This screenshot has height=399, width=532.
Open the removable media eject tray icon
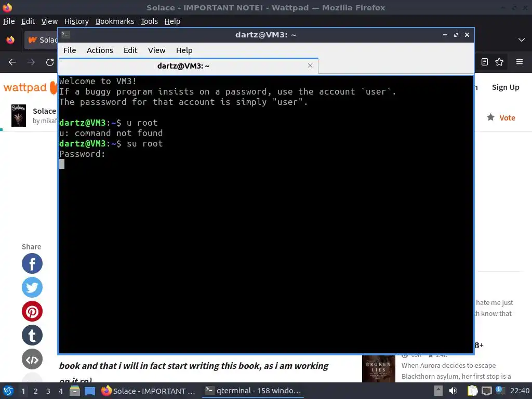point(438,391)
